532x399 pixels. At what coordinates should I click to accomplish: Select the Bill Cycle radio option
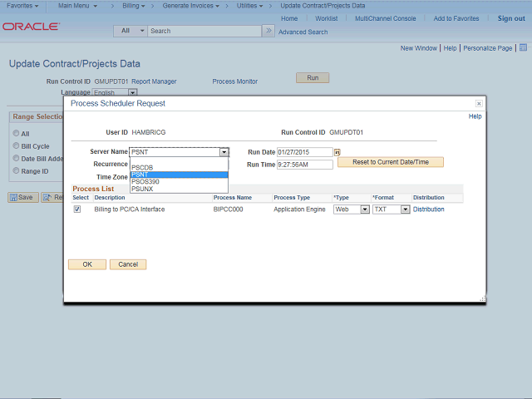[x=15, y=146]
